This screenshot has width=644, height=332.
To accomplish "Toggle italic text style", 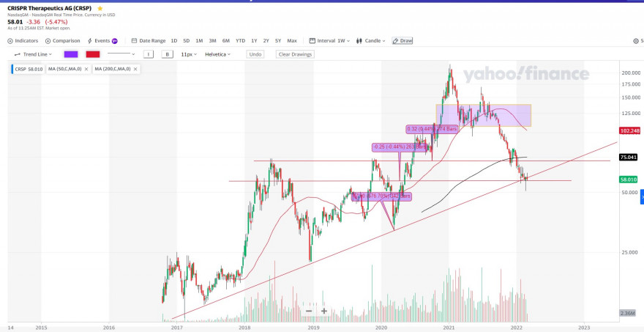I will point(149,54).
